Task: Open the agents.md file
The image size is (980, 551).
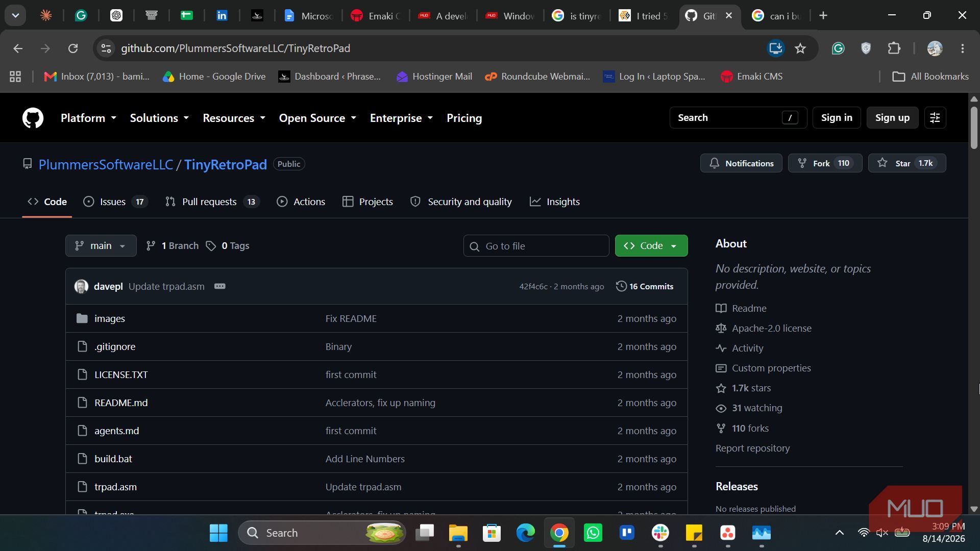Action: [x=116, y=431]
